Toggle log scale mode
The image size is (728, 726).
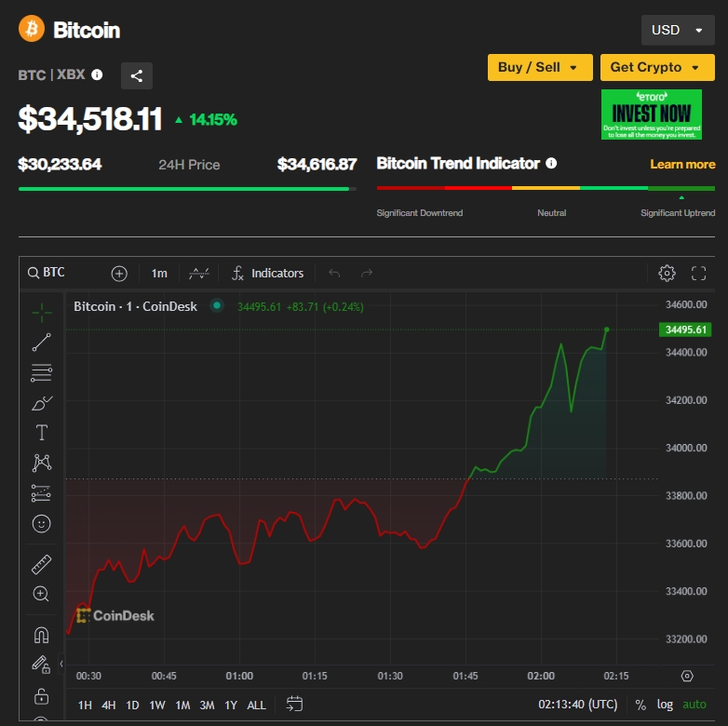coord(665,705)
